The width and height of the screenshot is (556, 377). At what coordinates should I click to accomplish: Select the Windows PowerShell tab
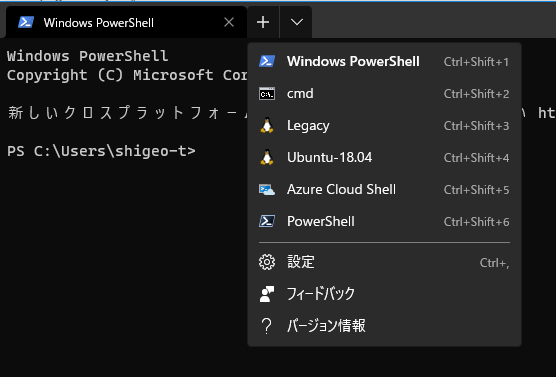(126, 22)
